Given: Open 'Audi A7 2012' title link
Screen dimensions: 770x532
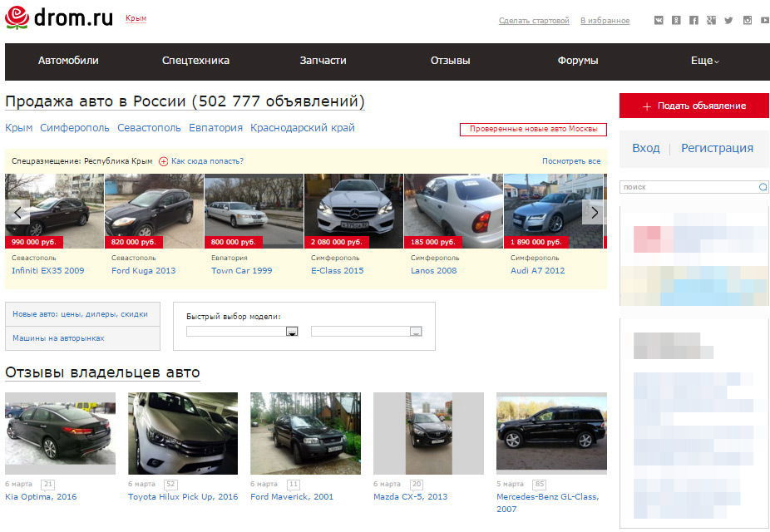Looking at the screenshot, I should (x=538, y=270).
